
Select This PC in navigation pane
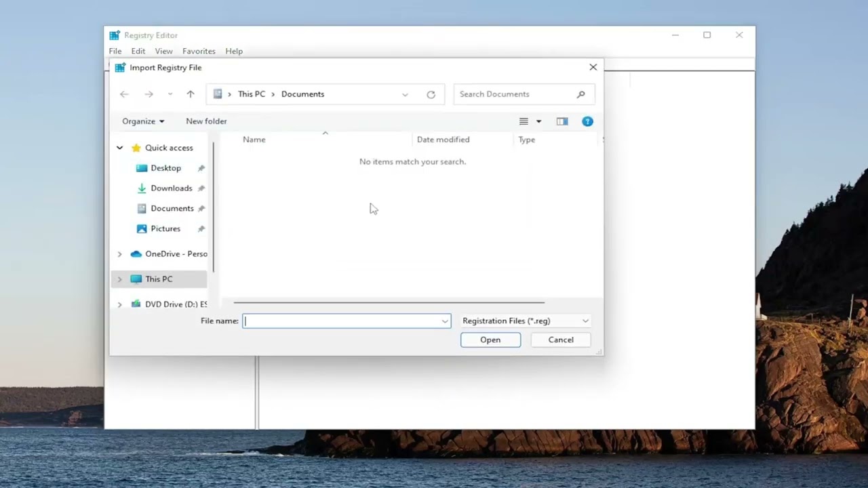(x=159, y=279)
